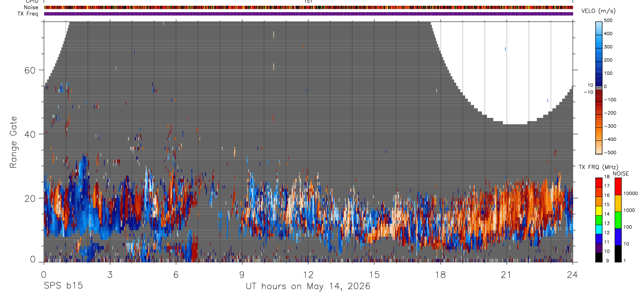Screen dimensions: 644x297
Task: Click the 400 tick on the velocity scale
Action: (609, 34)
